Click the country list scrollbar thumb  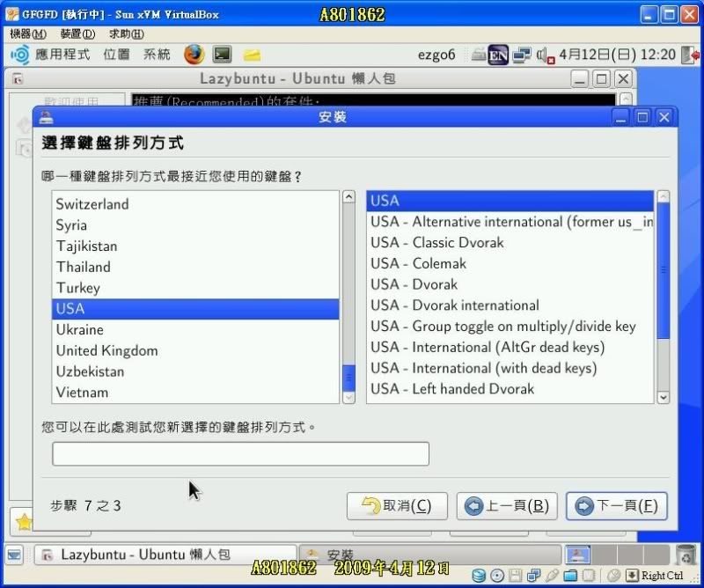click(348, 378)
